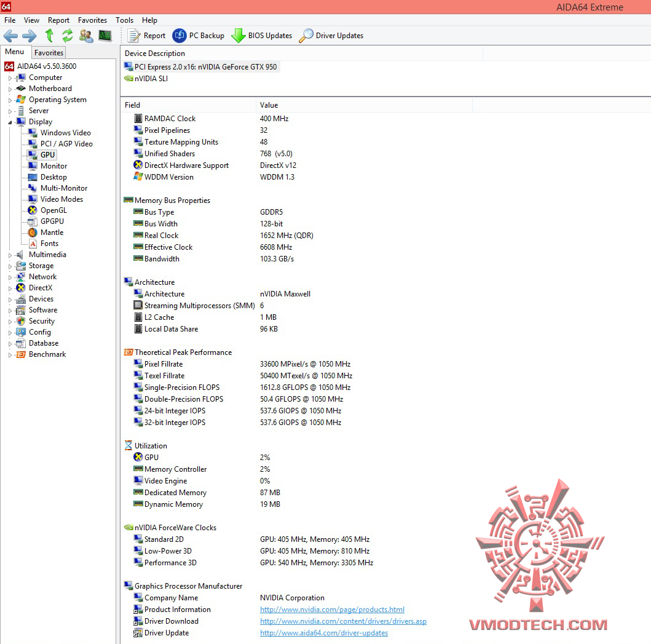Expand the Motherboard tree node

10,89
